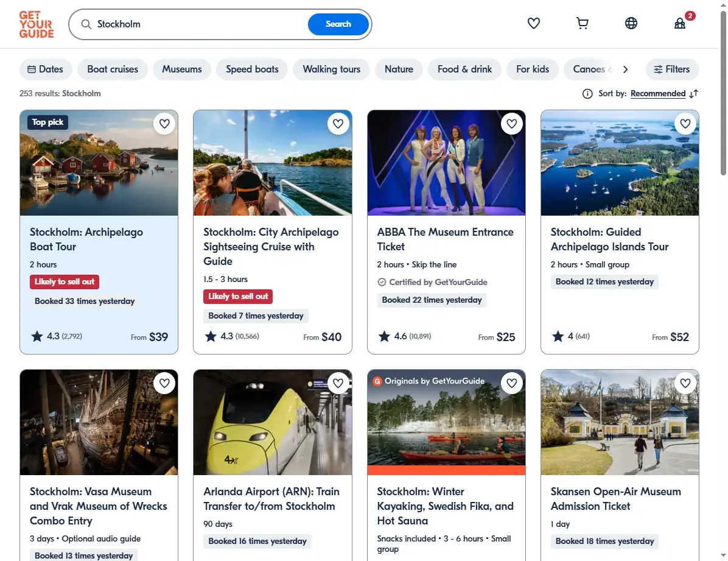
Task: Open Stockholm: Archipelago Boat Tour title
Action: pyautogui.click(x=86, y=239)
